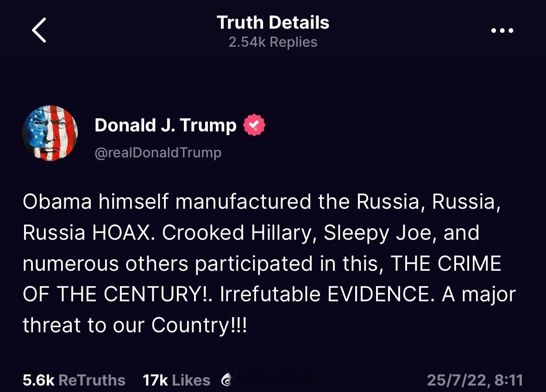Open Donald J. Trump's flag avatar
Viewport: 546px width, 392px height.
50,133
